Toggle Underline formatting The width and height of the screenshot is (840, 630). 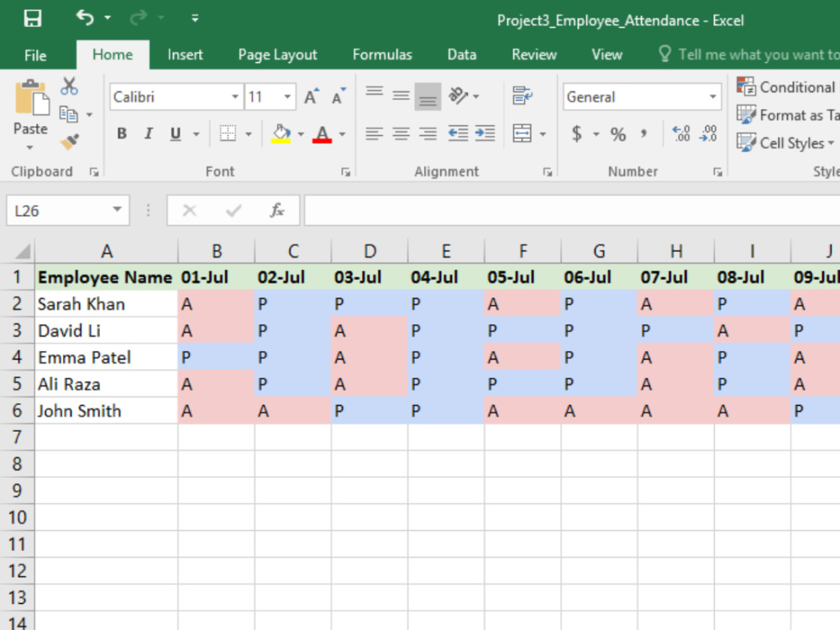(176, 134)
